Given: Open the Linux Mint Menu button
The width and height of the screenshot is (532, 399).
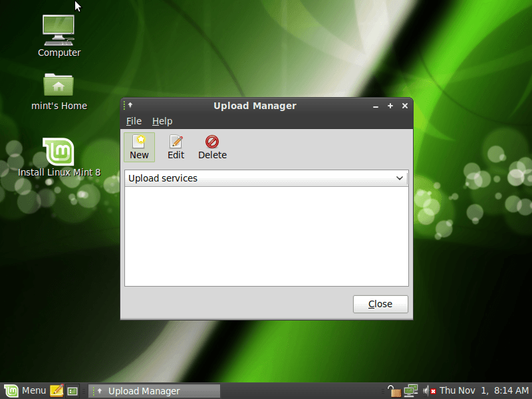Looking at the screenshot, I should 25,391.
